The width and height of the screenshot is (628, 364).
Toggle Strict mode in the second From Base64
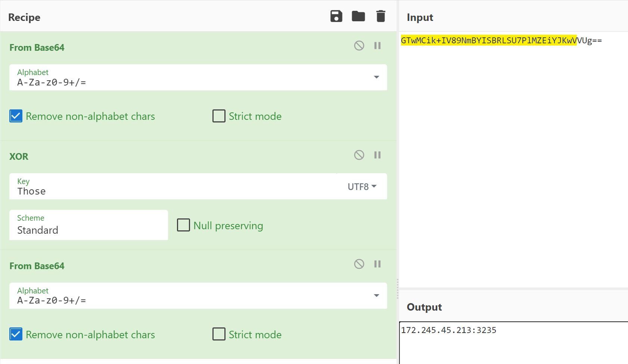pos(219,334)
